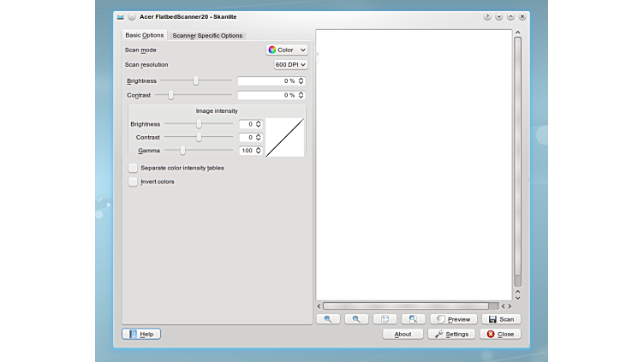Screen dimensions: 644x362
Task: Open the Scan mode Color dropdown
Action: tap(287, 50)
